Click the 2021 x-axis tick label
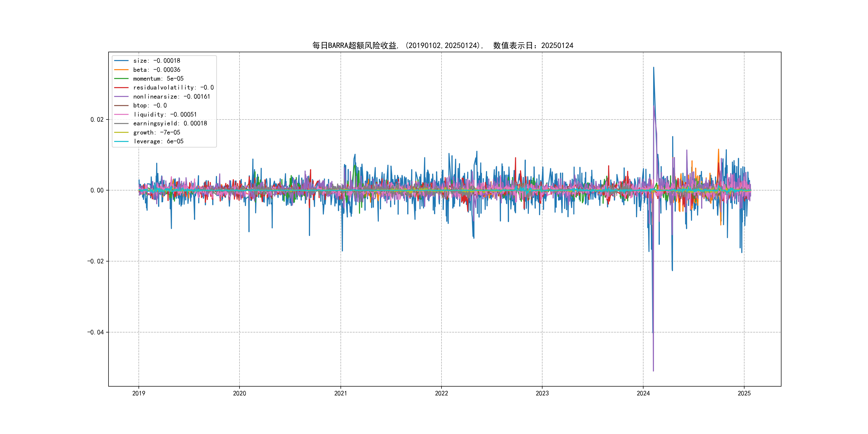Screen dimensions: 868x434 (x=340, y=393)
